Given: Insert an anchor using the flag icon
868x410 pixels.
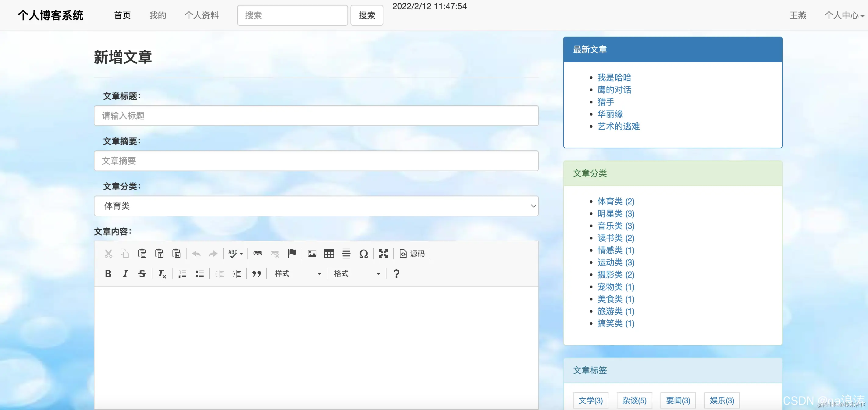Looking at the screenshot, I should (292, 253).
